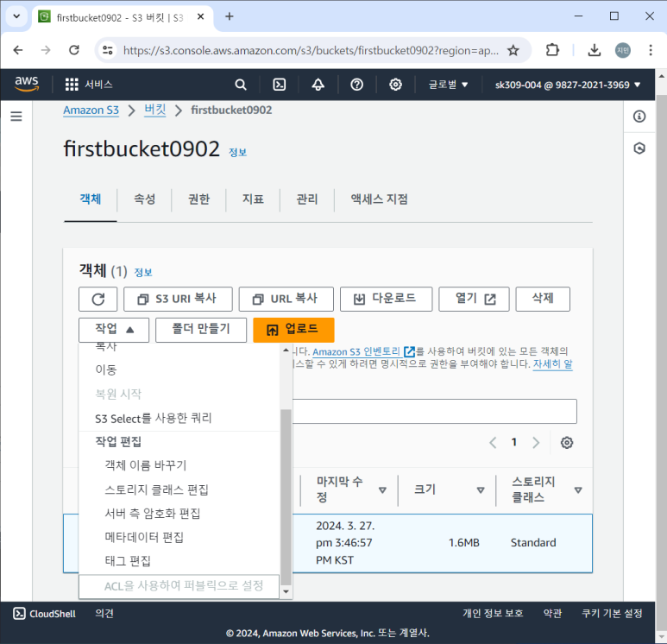Click the 다운로드 button
Image resolution: width=667 pixels, height=644 pixels.
coord(386,300)
